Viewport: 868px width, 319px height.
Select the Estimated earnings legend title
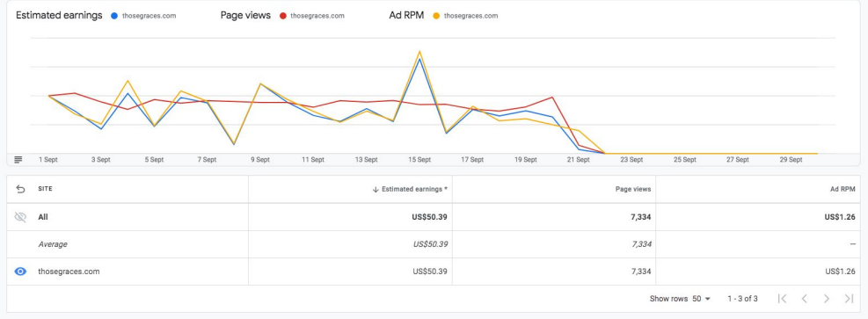(59, 16)
